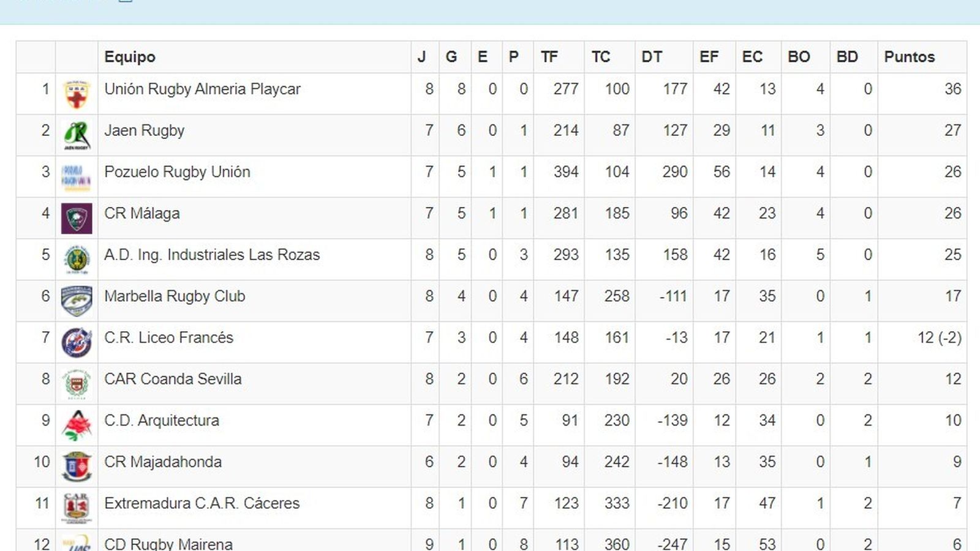Click Liceo Francés points value 12 (-2)
Screen dimensions: 980x551
coord(939,338)
